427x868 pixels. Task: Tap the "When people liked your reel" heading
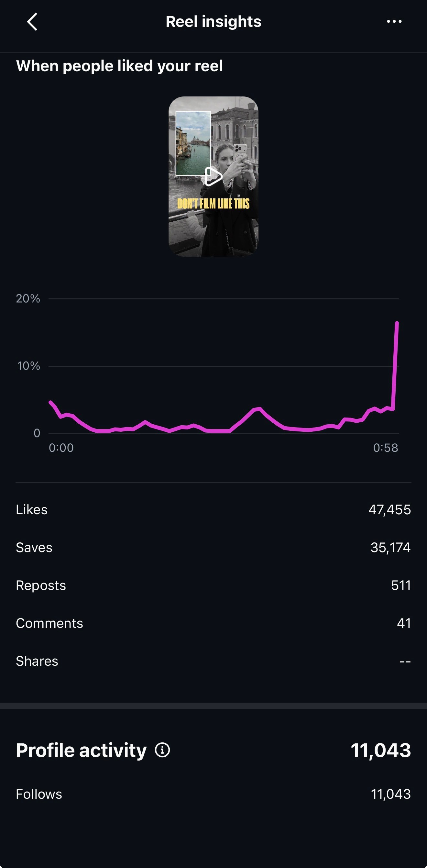119,66
